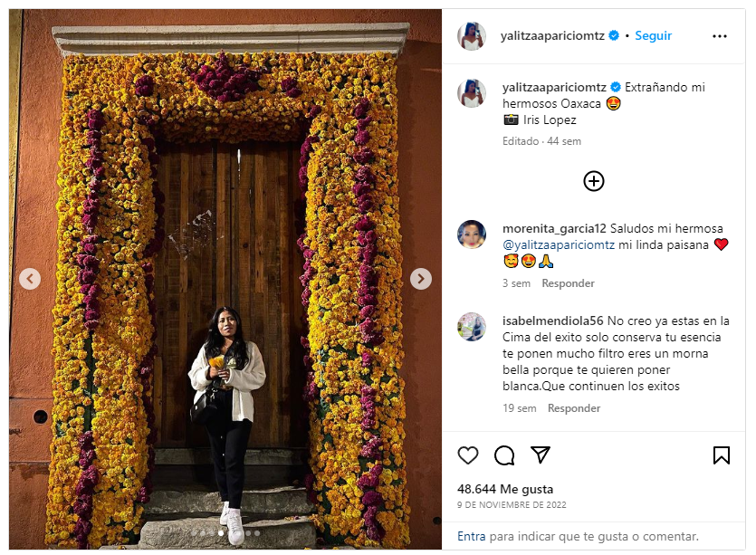The image size is (756, 555).
Task: Open the three-dot more options menu
Action: pos(720,36)
